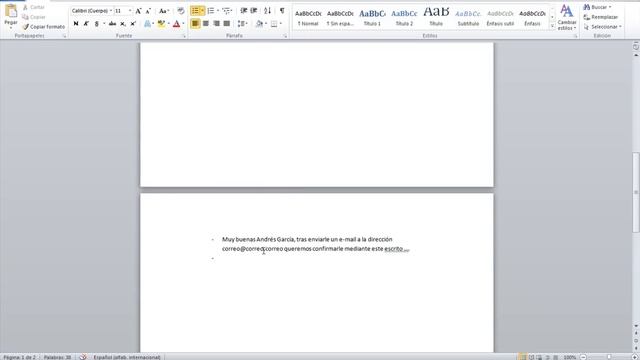Click the Página 1 de 2 indicator
Screen dimensions: 640x360
19,357
